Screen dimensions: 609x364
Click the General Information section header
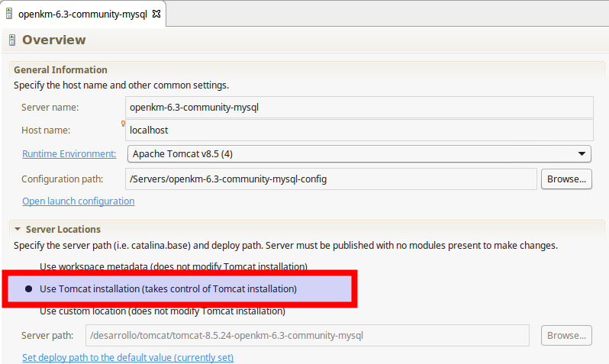coord(60,69)
